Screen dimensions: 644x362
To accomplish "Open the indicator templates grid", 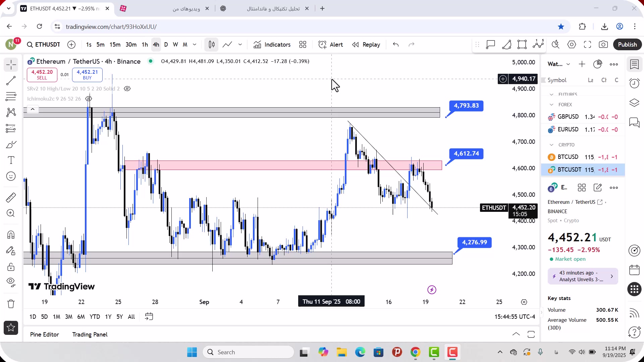I will 303,45.
